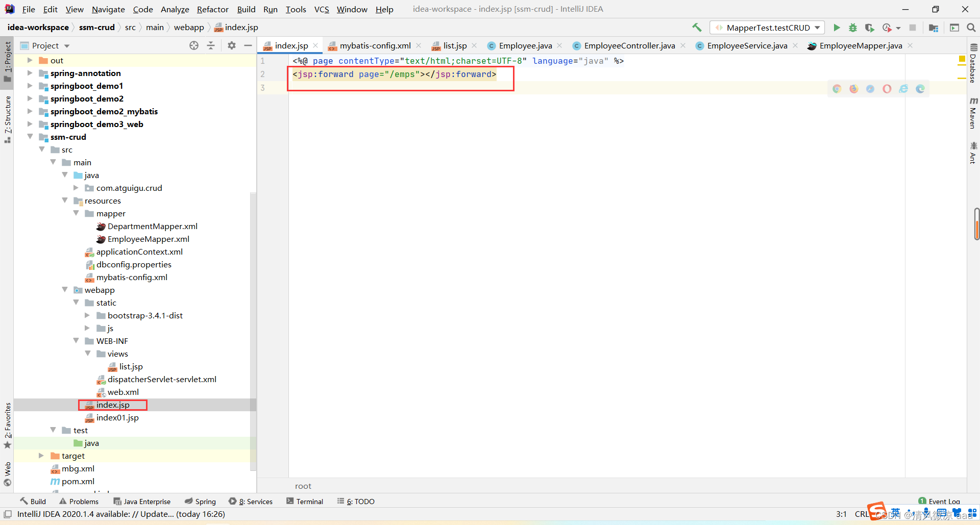Open the Web tool window
980x525 pixels.
pyautogui.click(x=7, y=474)
